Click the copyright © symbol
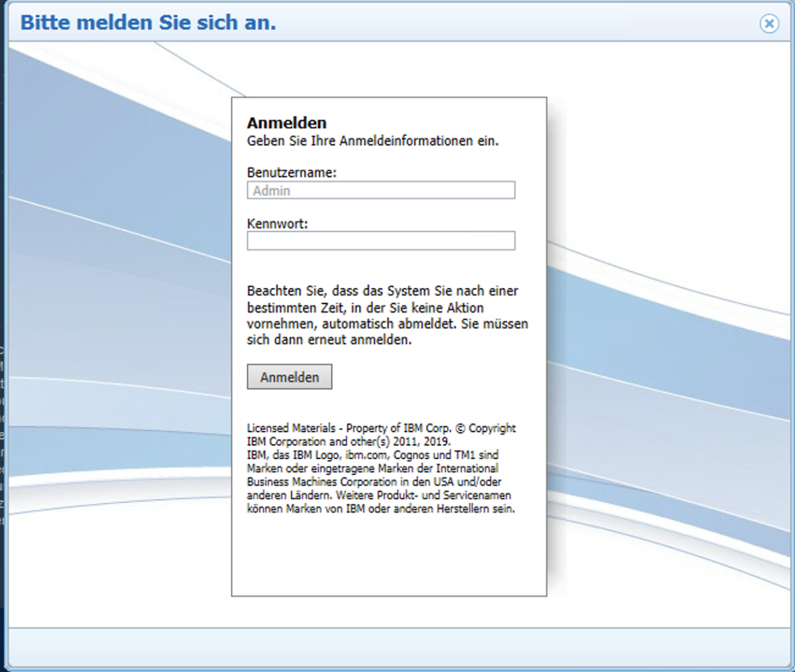The height and width of the screenshot is (672, 795). click(x=461, y=428)
